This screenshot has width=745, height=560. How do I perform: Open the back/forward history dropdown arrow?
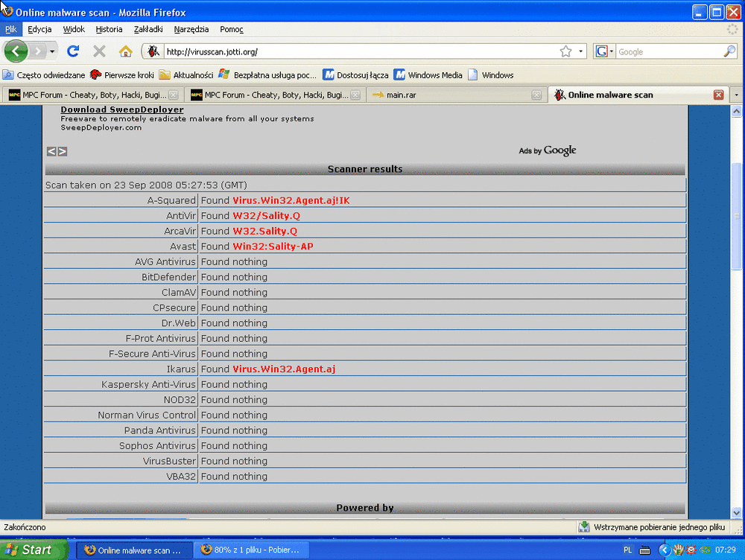coord(52,51)
